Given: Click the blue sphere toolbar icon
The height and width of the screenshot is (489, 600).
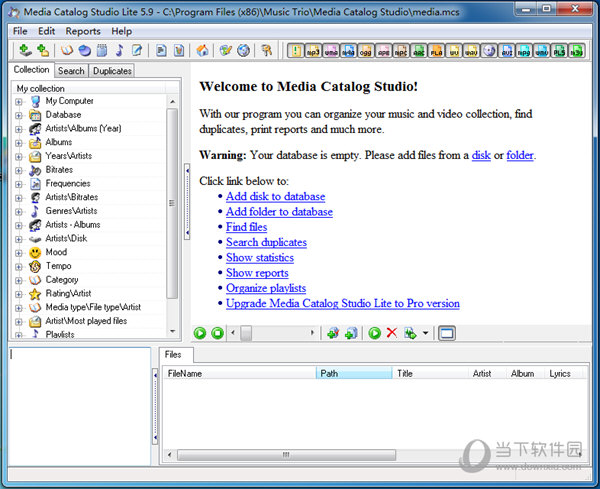Looking at the screenshot, I should (85, 50).
